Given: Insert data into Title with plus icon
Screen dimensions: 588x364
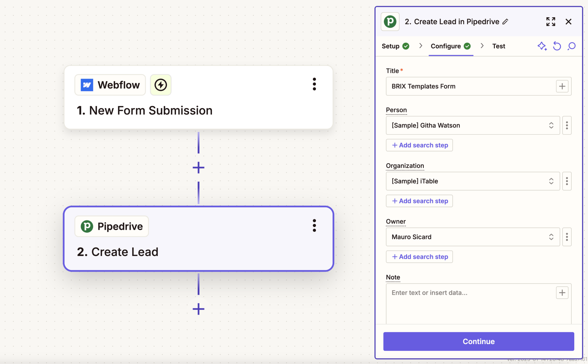Looking at the screenshot, I should [562, 86].
